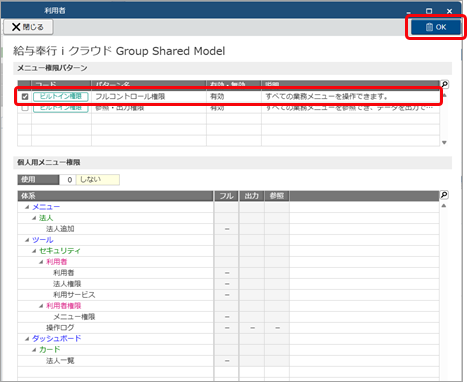The width and height of the screenshot is (467, 382).
Task: Open search icon for menu pattern table
Action: [444, 84]
